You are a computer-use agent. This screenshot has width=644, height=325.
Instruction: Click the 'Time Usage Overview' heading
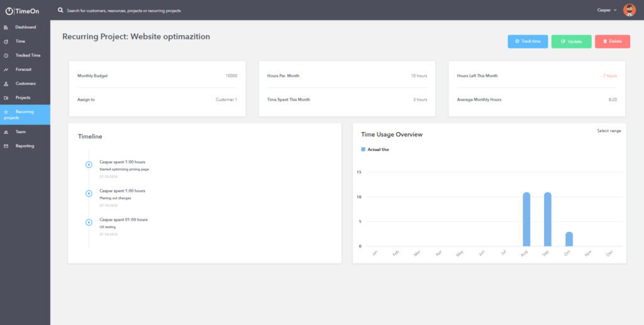[x=392, y=134]
